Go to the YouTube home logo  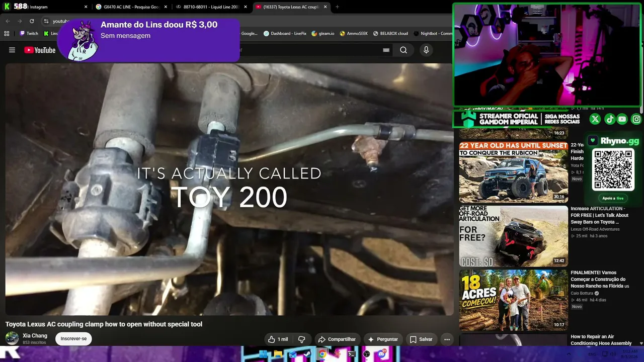(x=40, y=50)
